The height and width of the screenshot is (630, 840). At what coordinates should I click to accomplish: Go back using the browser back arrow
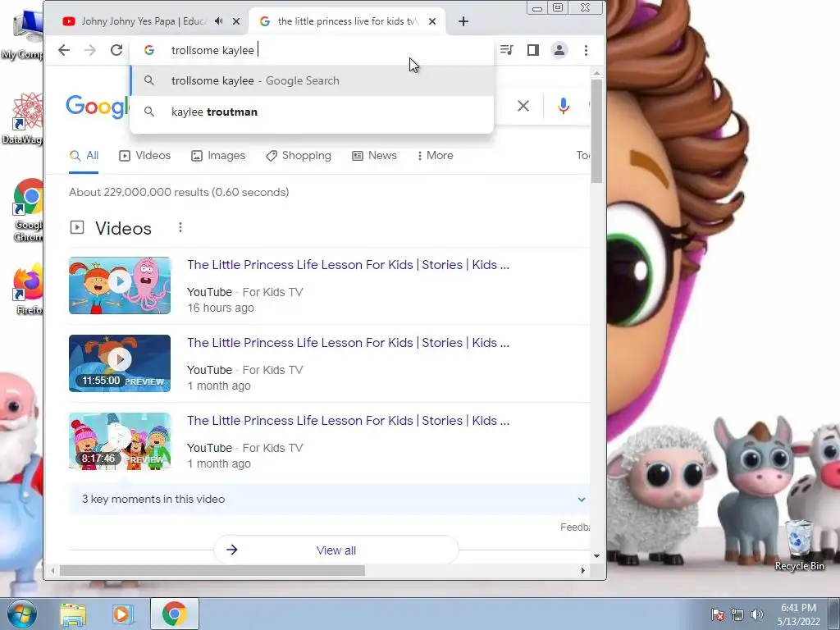64,50
